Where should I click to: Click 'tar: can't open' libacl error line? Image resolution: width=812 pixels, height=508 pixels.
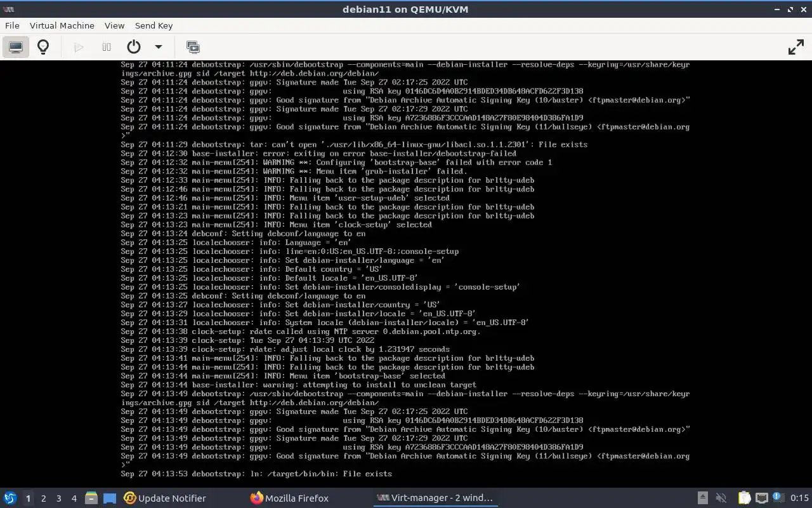click(354, 144)
